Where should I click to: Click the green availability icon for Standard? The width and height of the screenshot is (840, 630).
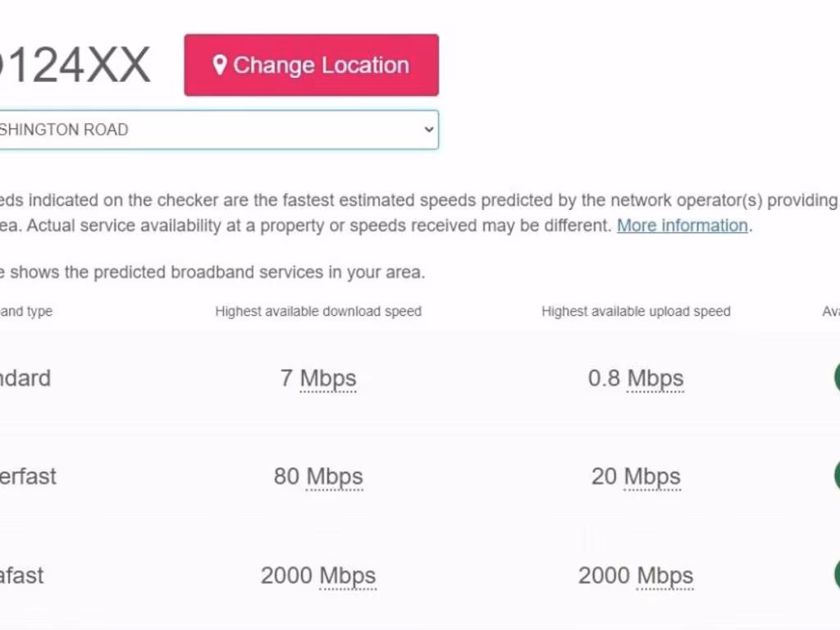coord(836,378)
